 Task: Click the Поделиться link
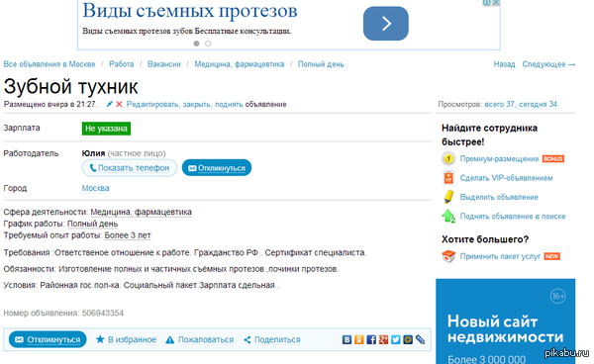277,340
